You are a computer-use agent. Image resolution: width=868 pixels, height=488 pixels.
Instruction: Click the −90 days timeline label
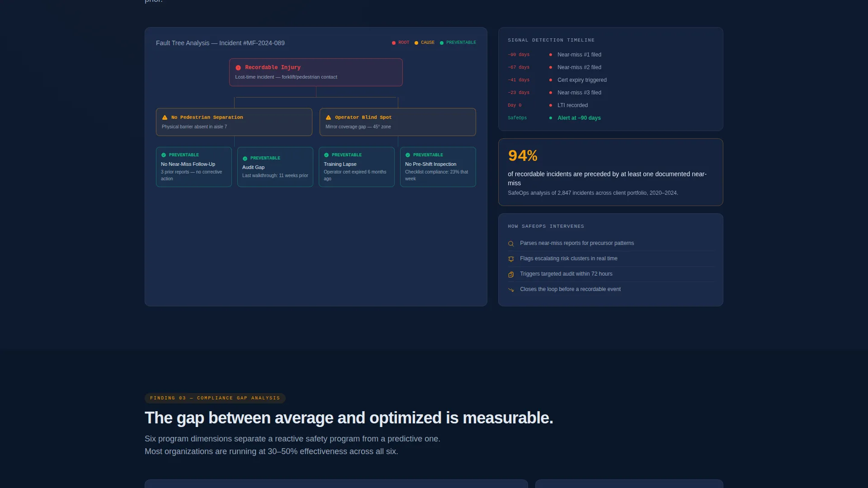pos(519,55)
